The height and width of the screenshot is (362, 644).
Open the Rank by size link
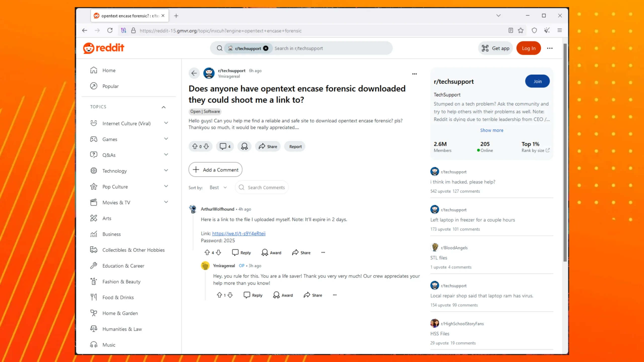pos(535,150)
